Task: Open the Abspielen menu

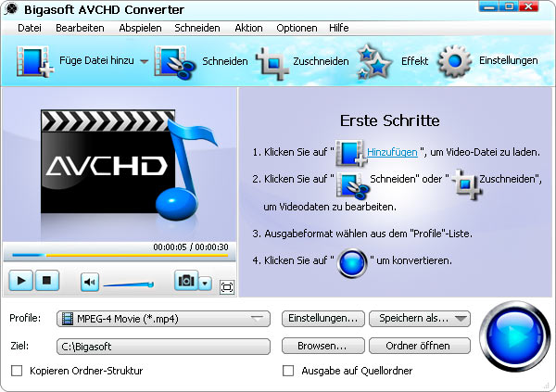Action: [140, 28]
